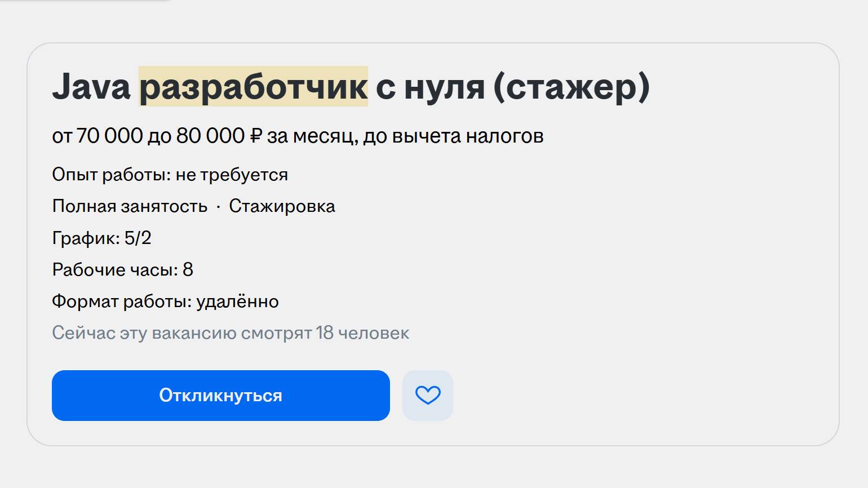This screenshot has width=868, height=488.
Task: Click the Формат работы: удалённо line
Action: click(165, 301)
